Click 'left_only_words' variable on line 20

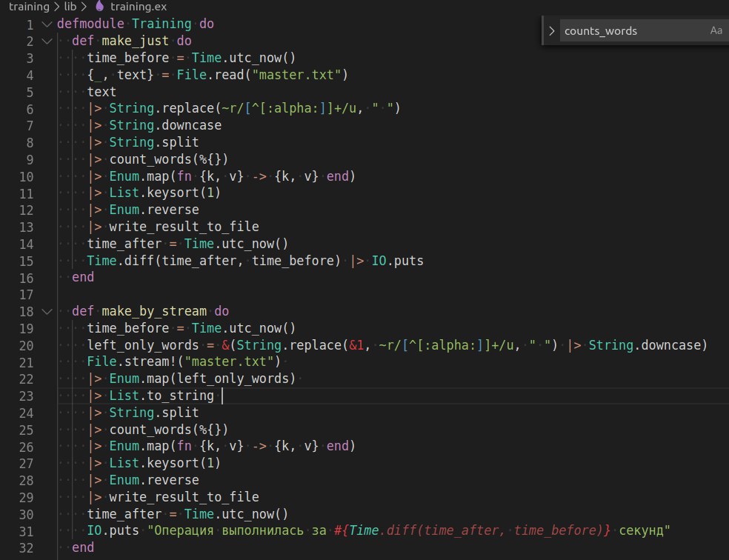tap(143, 345)
